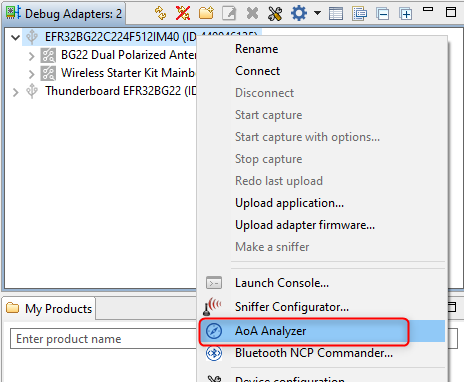Click the stacked windows toolbar icon
Screen dimensions: 464x382
coord(359,14)
